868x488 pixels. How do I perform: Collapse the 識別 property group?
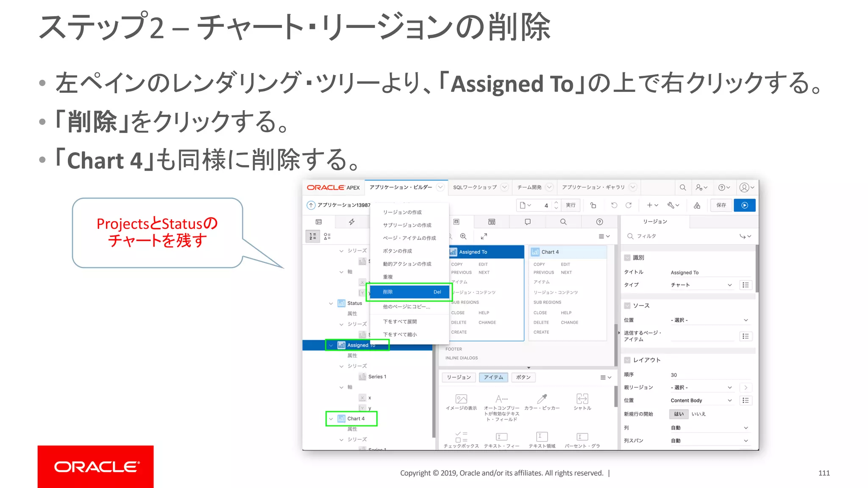627,257
